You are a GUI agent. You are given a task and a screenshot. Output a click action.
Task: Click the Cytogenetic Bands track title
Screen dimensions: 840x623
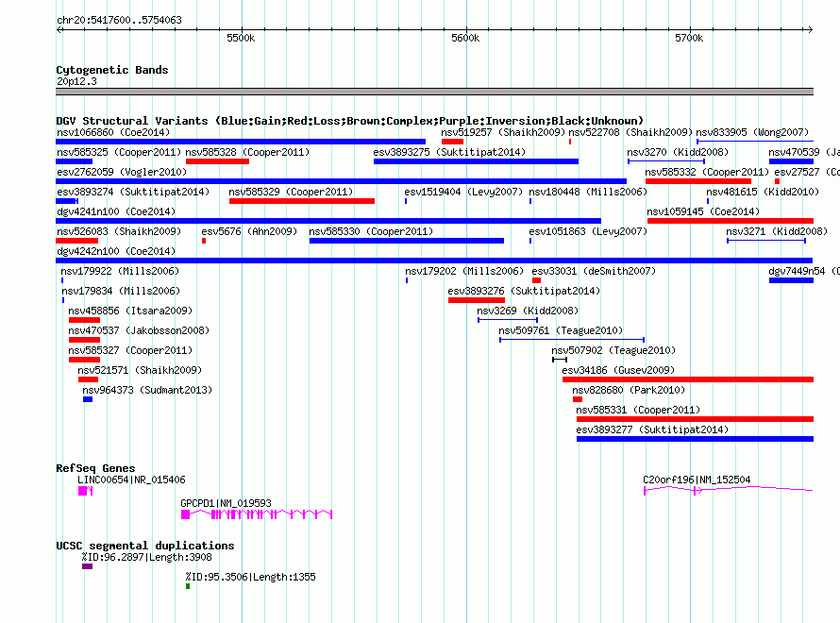[112, 70]
